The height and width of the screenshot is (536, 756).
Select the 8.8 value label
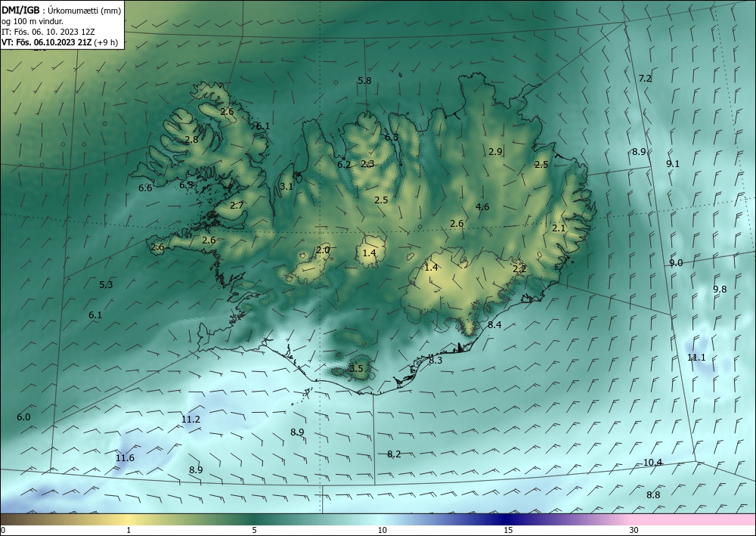click(x=653, y=495)
